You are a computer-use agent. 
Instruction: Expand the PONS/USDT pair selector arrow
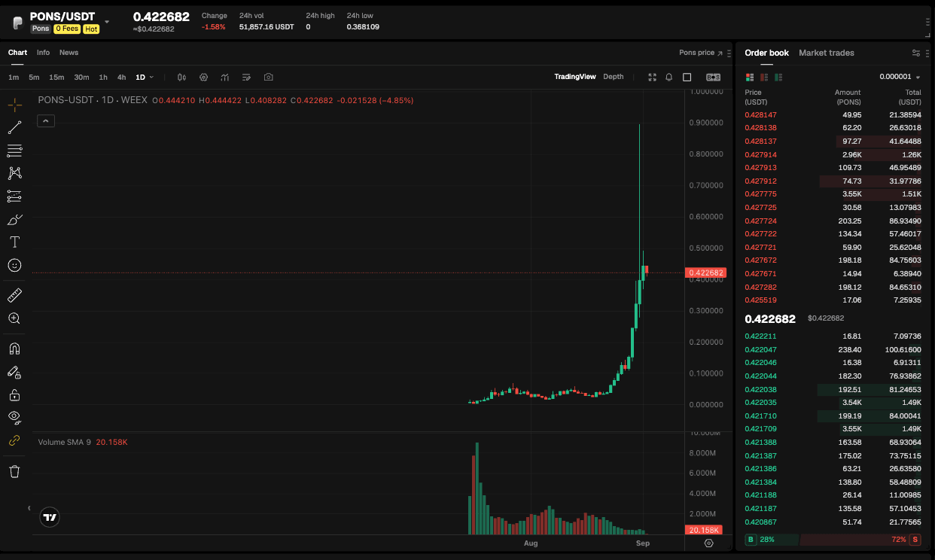[x=106, y=23]
